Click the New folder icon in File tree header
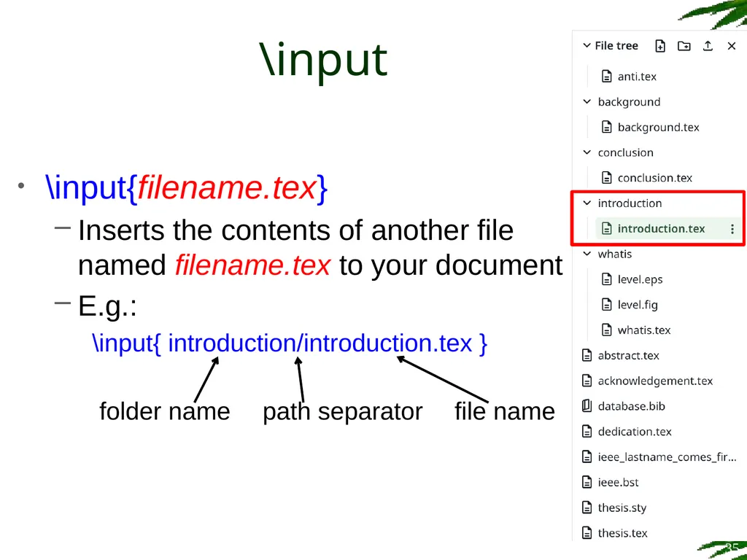 [684, 46]
